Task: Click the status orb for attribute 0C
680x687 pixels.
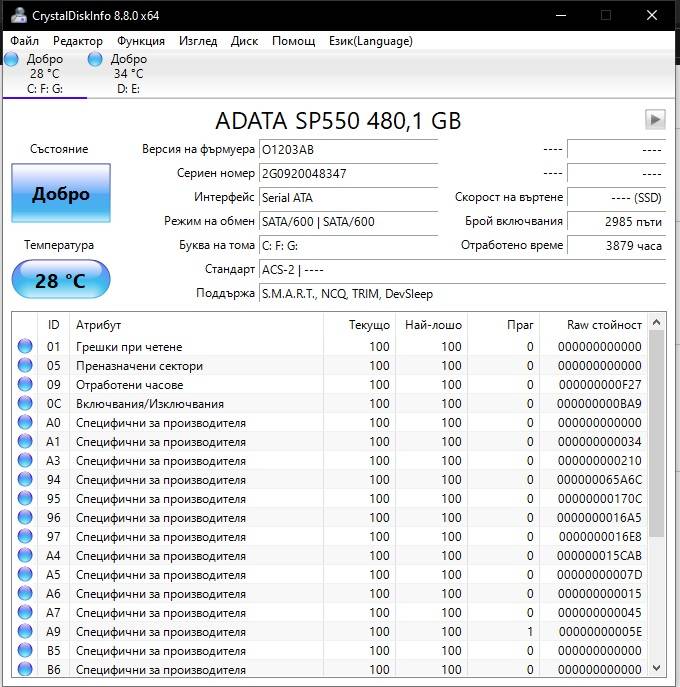Action: click(25, 403)
